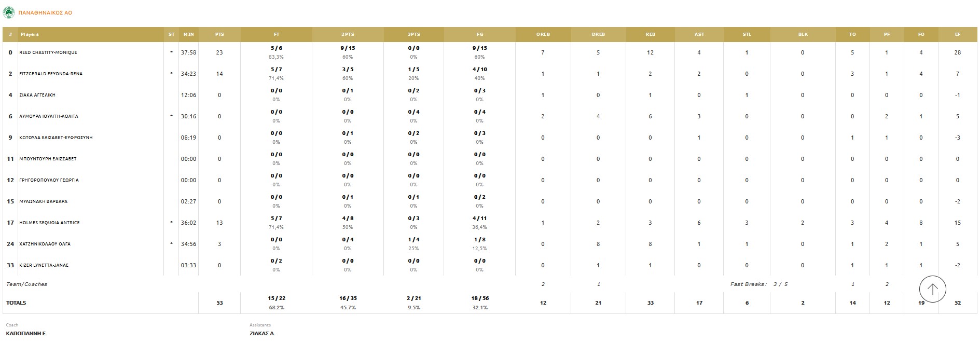Click the DREB column header

pyautogui.click(x=598, y=34)
